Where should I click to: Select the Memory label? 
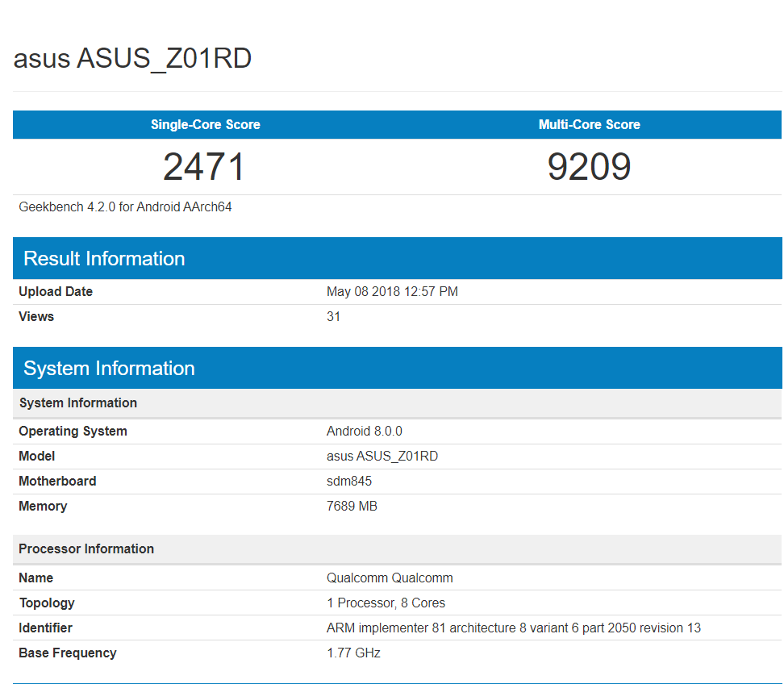[x=43, y=506]
